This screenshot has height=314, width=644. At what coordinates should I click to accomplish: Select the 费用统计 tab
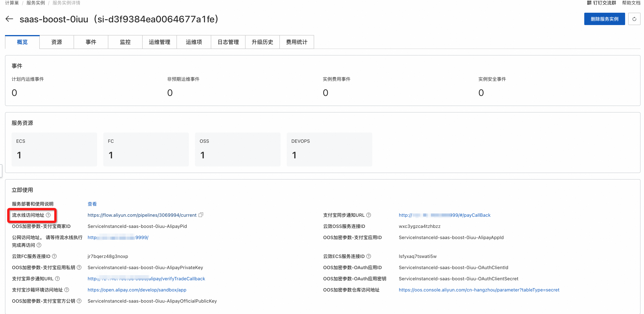pyautogui.click(x=297, y=42)
